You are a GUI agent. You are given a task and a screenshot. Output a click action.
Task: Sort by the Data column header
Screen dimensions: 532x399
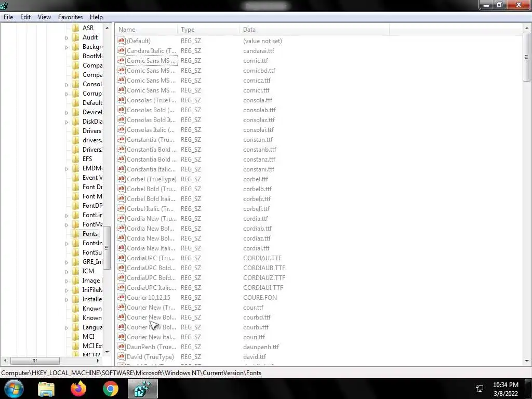pos(314,30)
